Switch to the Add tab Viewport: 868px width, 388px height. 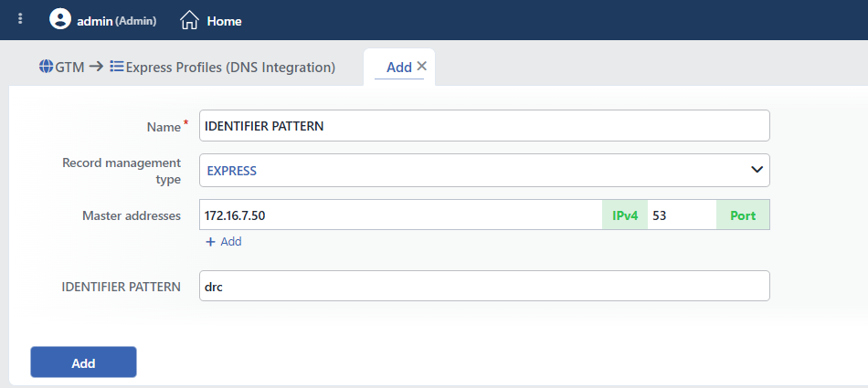[x=398, y=68]
